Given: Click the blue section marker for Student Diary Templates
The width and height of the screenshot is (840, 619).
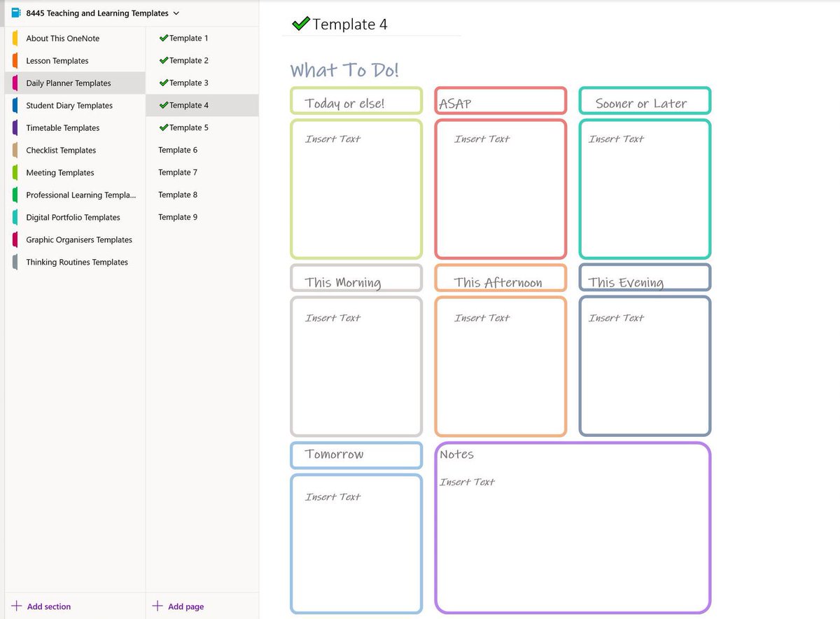Looking at the screenshot, I should [15, 106].
